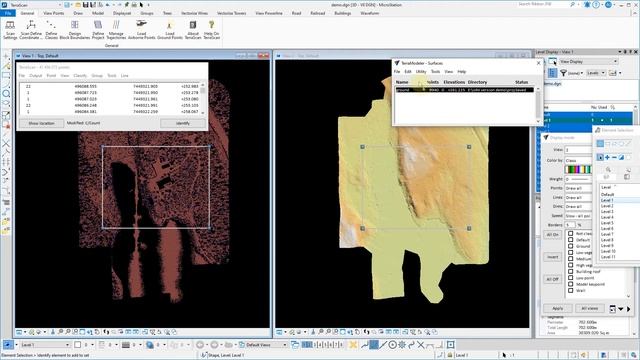Open the Classify menu in TerraScan window

click(x=80, y=76)
